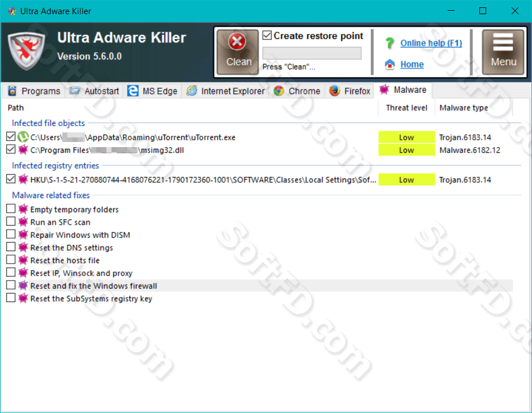
Task: Enable Run an SFC scan checkbox
Action: coord(11,221)
